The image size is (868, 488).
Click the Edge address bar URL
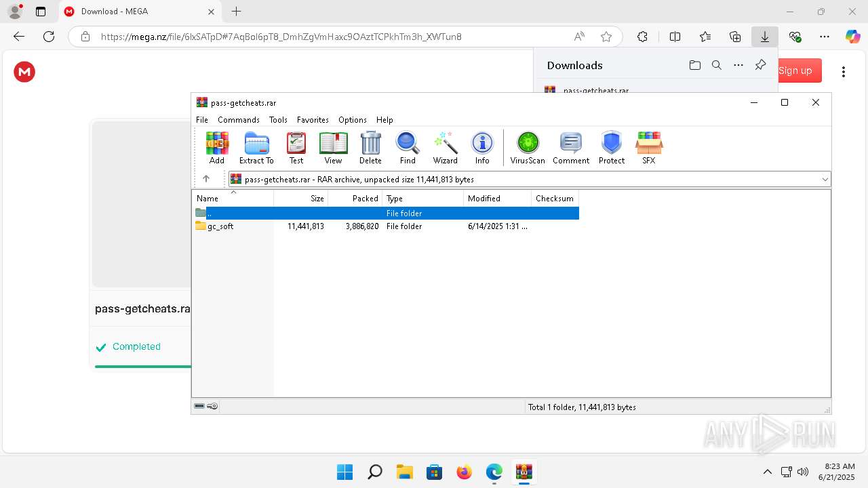(281, 37)
